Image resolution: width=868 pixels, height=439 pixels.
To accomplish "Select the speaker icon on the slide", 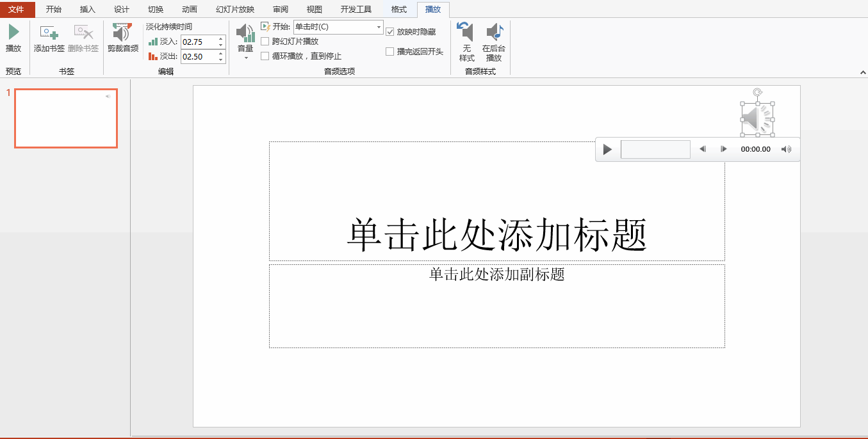I will pos(757,118).
